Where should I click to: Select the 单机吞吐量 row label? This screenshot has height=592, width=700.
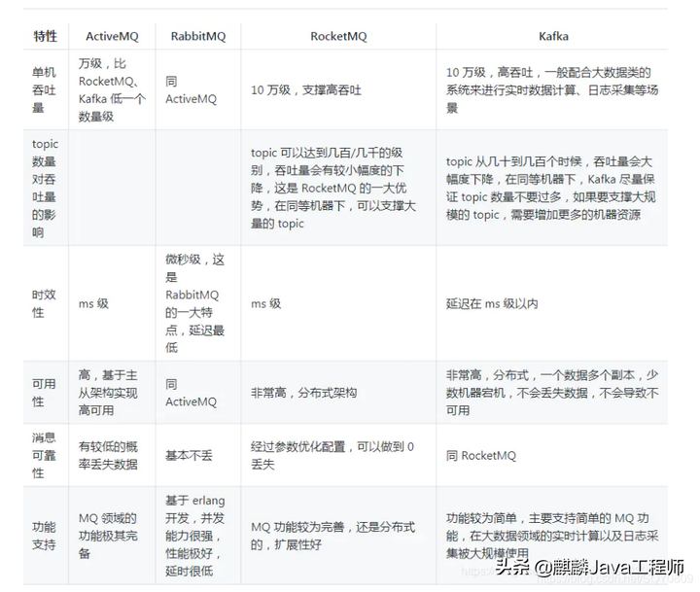point(44,89)
